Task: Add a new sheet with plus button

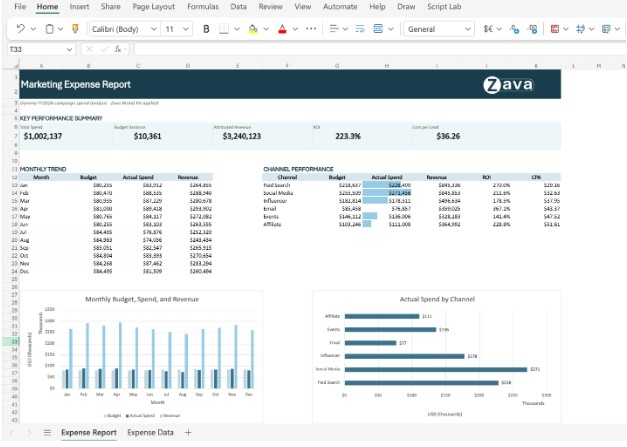Action: pos(188,433)
